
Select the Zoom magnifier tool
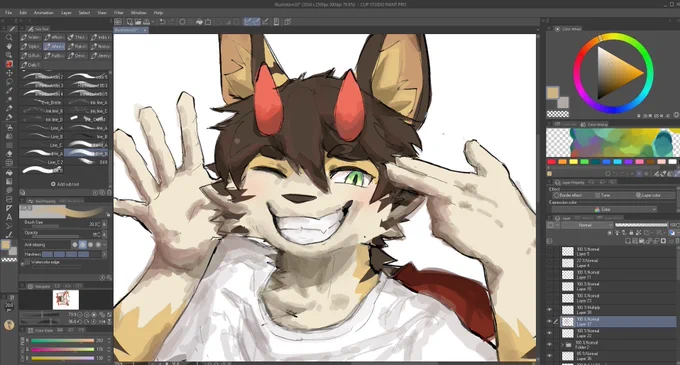9,37
